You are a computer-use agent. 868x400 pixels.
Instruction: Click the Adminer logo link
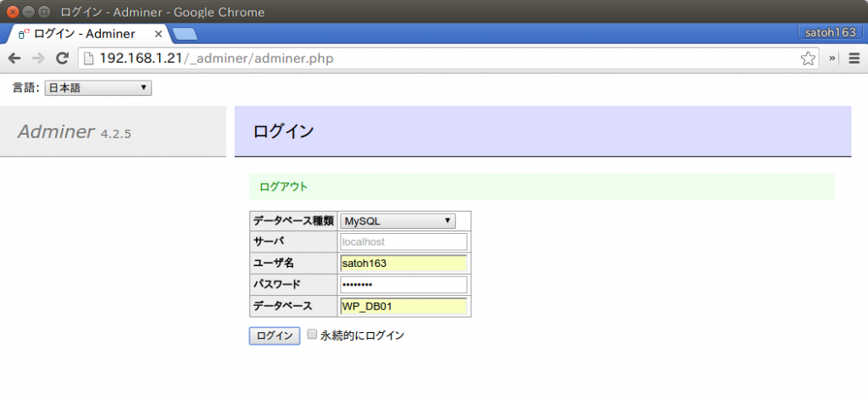[56, 131]
